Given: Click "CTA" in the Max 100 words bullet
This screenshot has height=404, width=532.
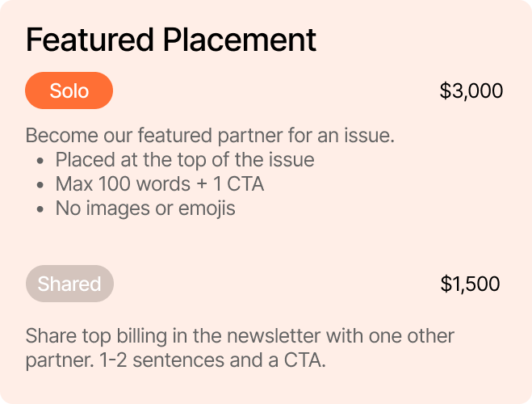Looking at the screenshot, I should [246, 183].
